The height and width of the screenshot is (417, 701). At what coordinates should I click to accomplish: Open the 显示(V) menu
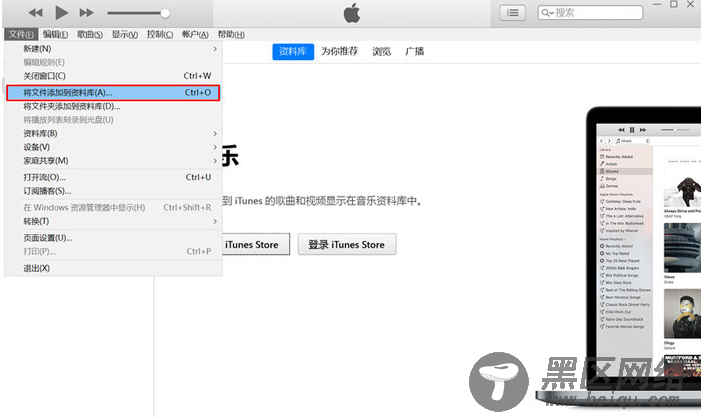pos(125,34)
